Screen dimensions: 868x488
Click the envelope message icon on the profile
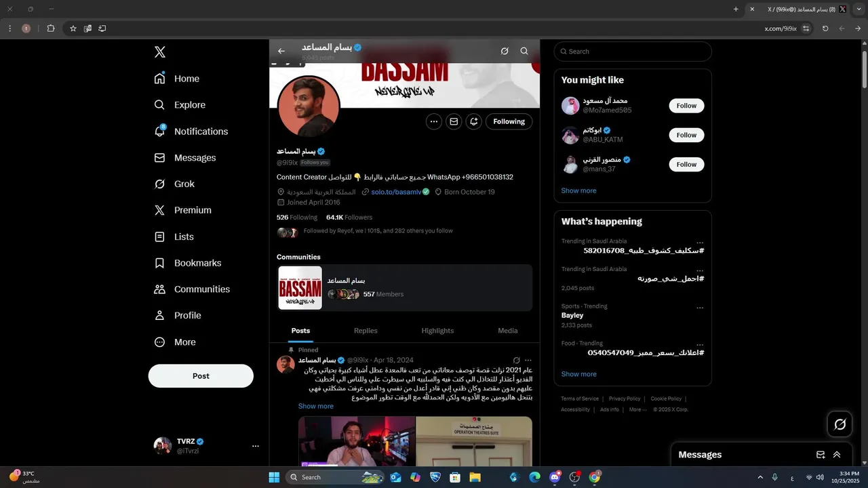click(454, 121)
